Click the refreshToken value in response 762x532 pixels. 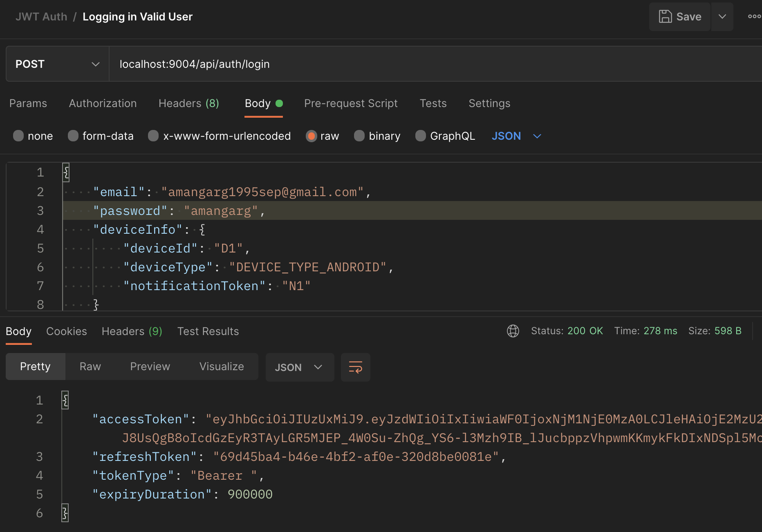point(356,457)
